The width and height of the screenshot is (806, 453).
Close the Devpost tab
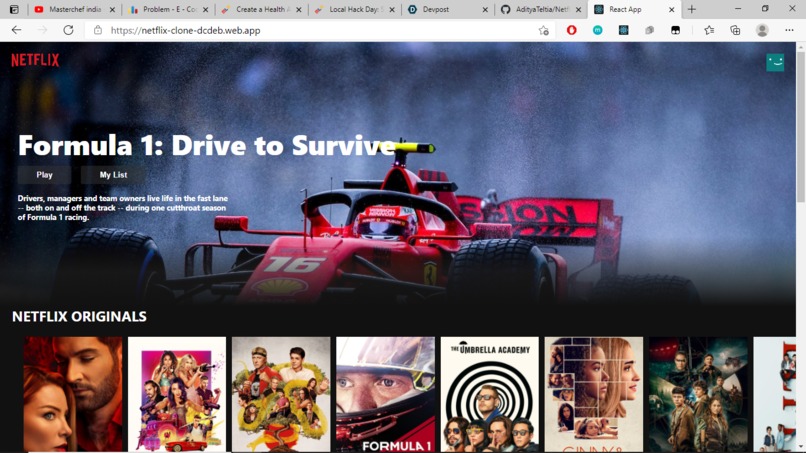485,9
